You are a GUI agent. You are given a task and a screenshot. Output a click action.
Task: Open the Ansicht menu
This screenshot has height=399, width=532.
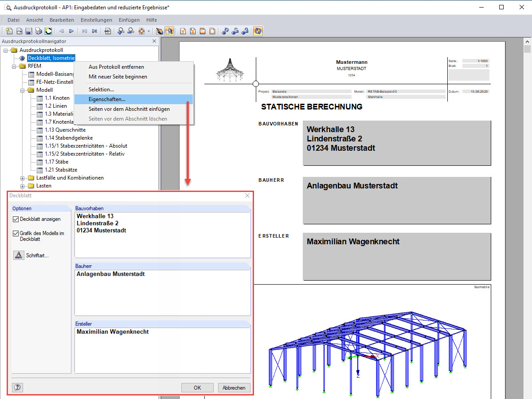(35, 20)
